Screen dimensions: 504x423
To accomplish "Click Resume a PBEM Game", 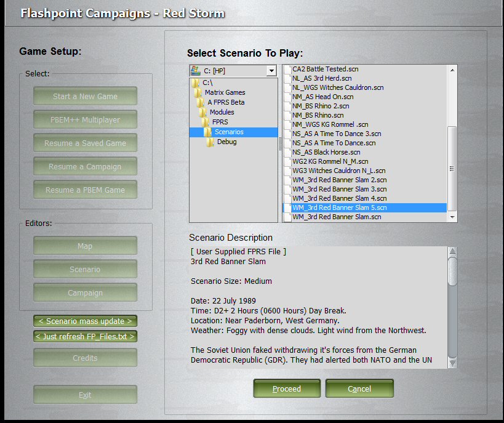I will (x=85, y=190).
